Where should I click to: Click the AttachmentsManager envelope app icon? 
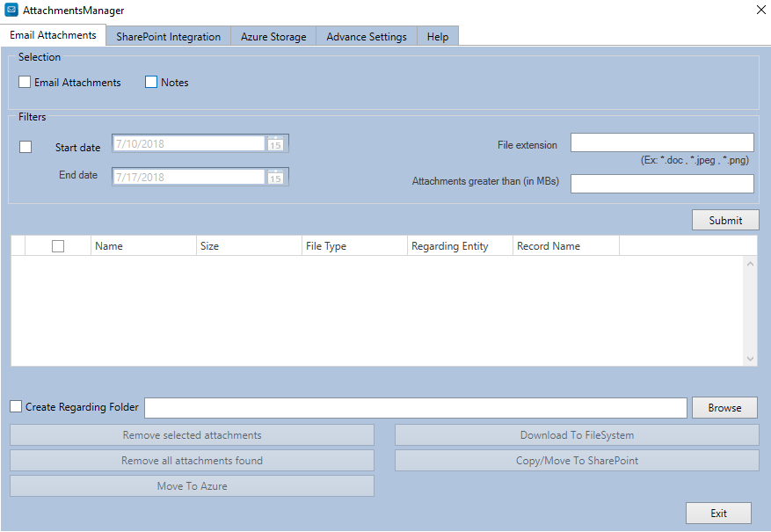point(11,11)
